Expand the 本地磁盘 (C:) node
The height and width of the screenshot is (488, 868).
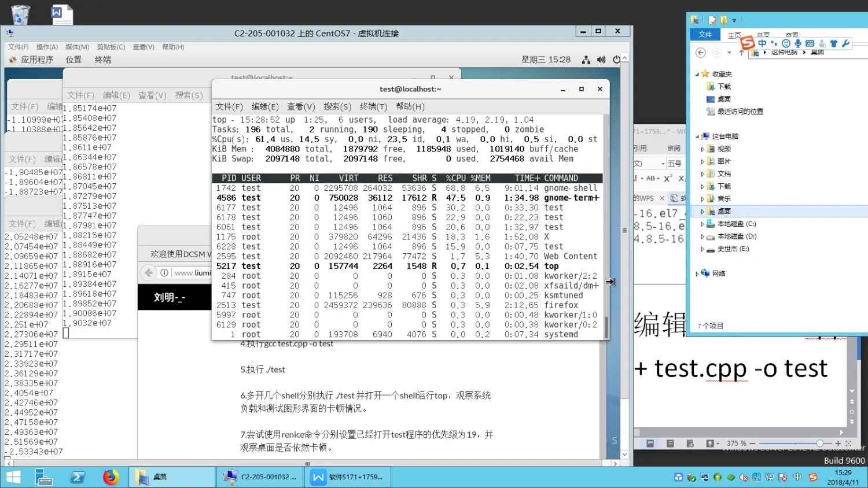point(703,224)
